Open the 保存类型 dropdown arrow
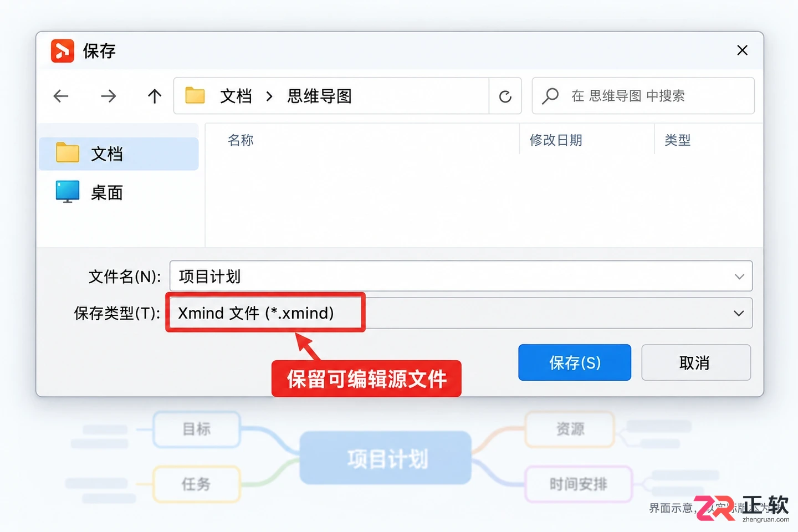798x532 pixels. pyautogui.click(x=739, y=313)
